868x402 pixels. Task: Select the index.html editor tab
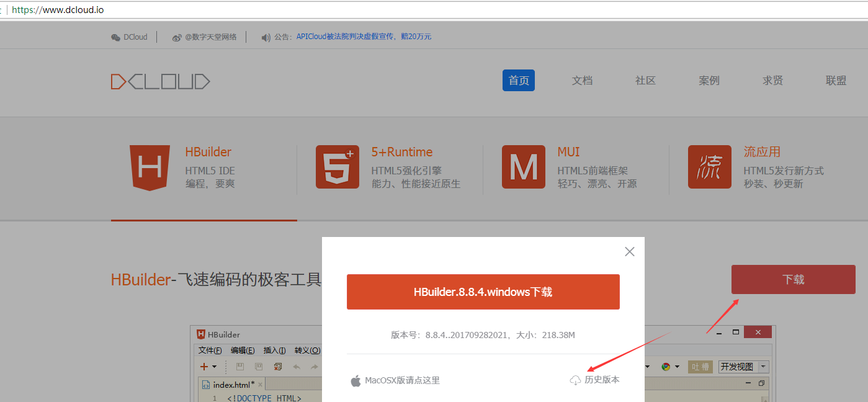tap(233, 385)
